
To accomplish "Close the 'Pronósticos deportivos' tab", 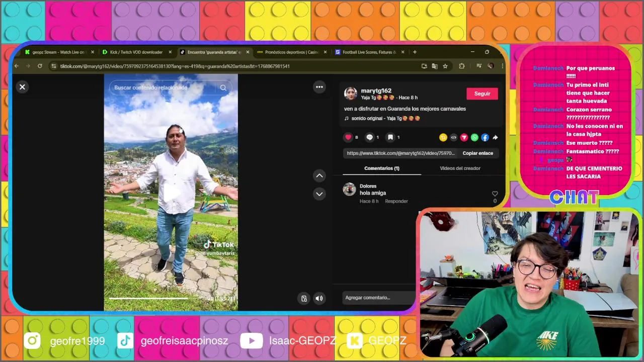I will pos(325,52).
